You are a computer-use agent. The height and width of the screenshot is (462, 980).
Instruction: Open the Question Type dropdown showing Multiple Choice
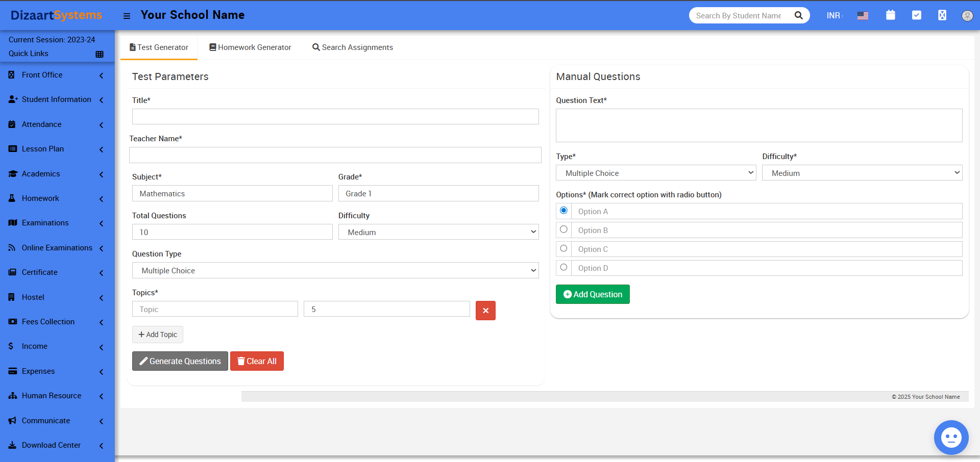[x=335, y=270]
